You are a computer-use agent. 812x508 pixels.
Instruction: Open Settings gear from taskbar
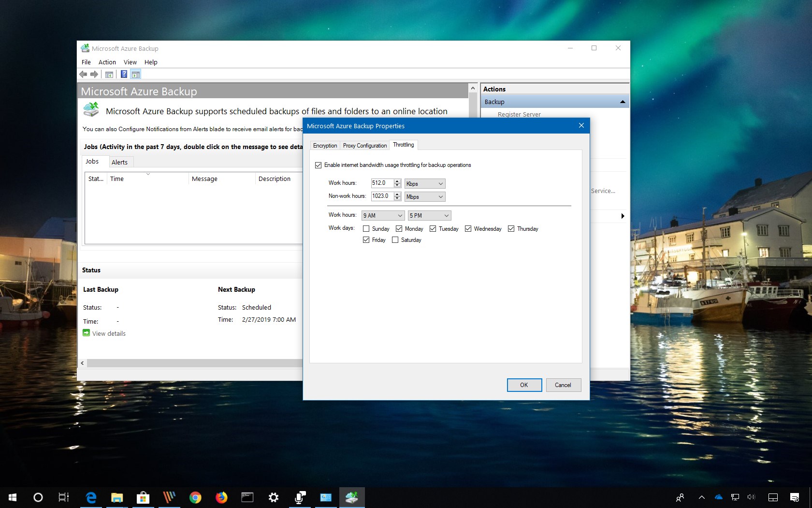[274, 497]
